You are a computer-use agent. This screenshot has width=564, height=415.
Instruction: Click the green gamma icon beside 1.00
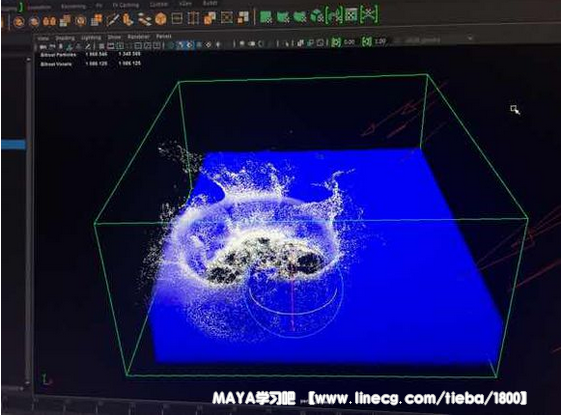(x=367, y=41)
